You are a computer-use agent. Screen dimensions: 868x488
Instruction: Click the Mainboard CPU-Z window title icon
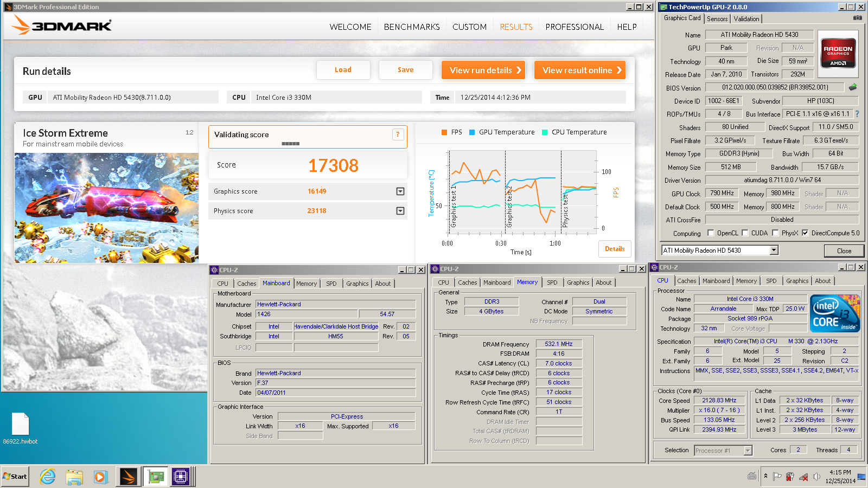[x=214, y=269]
